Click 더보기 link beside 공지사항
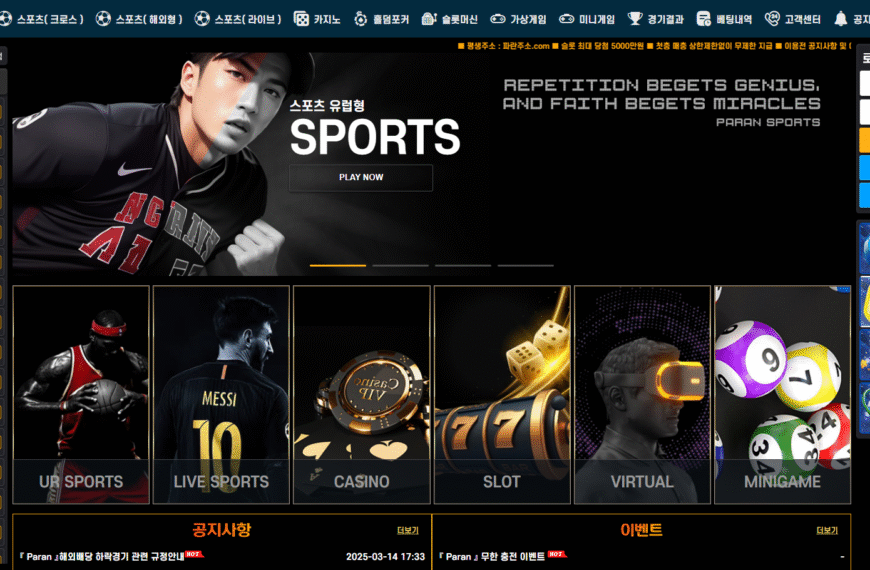 [408, 531]
